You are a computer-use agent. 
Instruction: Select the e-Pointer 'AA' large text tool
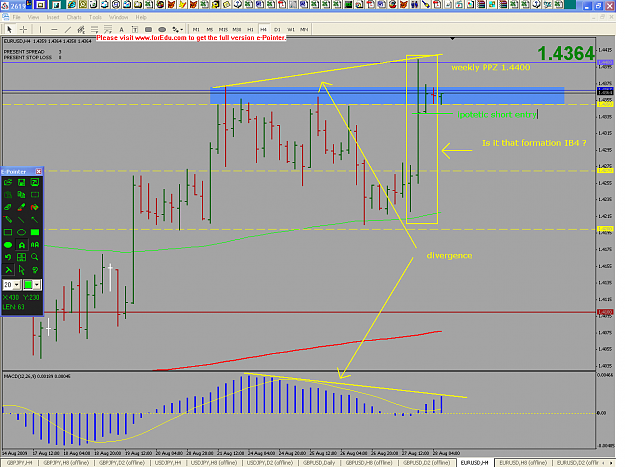coord(35,245)
